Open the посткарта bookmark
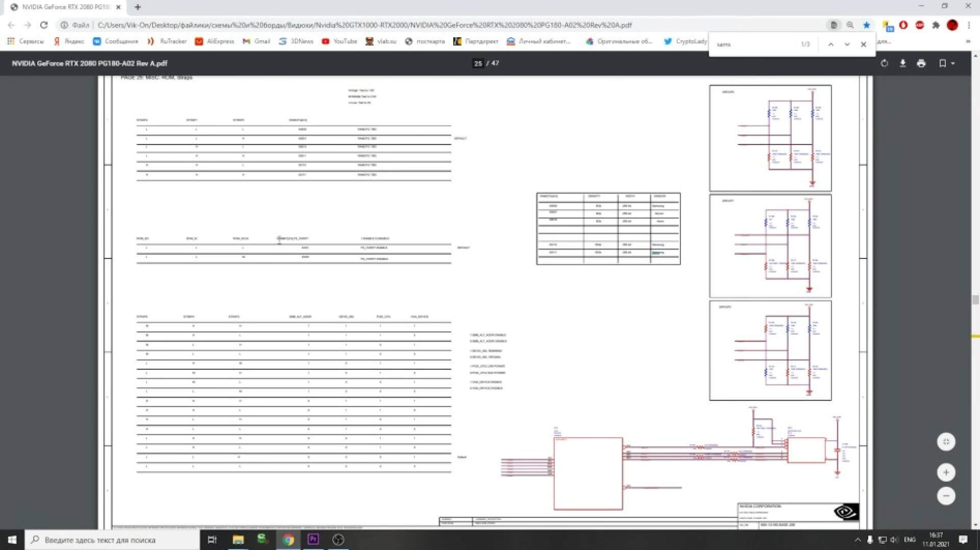This screenshot has width=980, height=550. pyautogui.click(x=425, y=41)
